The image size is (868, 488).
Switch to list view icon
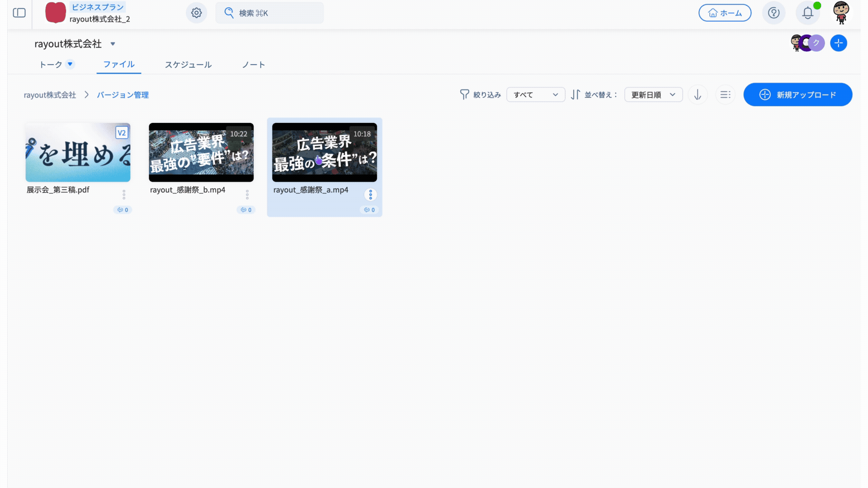coord(725,94)
